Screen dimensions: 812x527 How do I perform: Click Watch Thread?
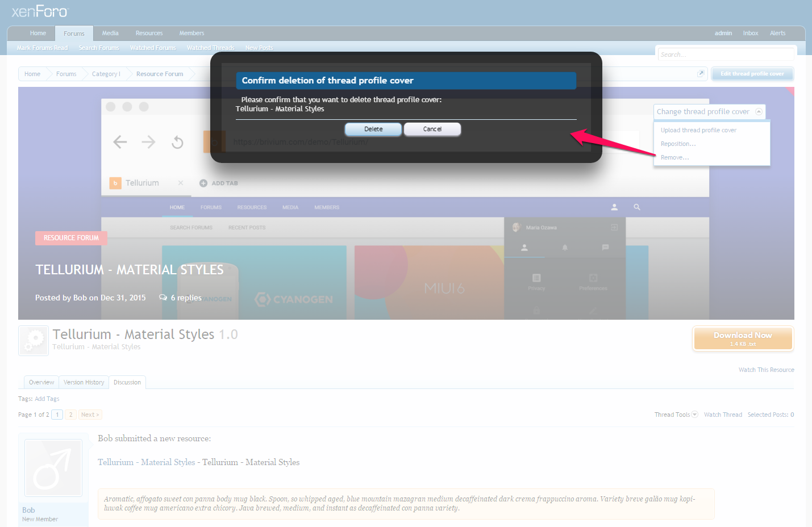click(x=723, y=415)
